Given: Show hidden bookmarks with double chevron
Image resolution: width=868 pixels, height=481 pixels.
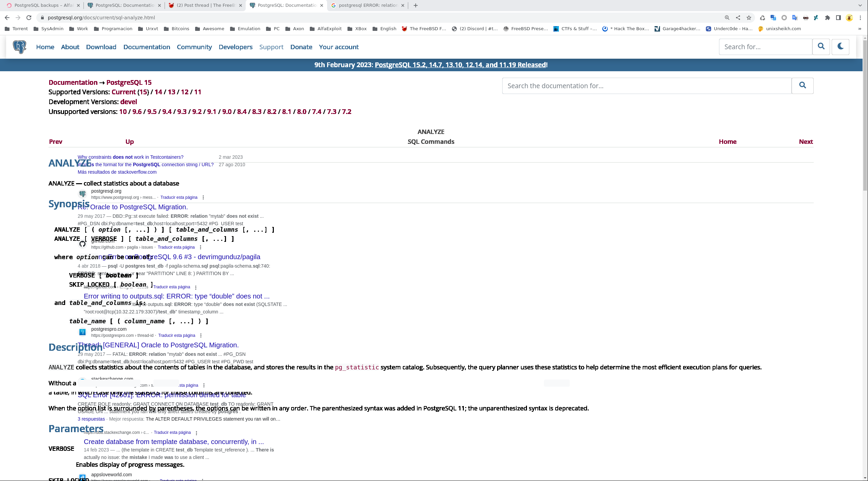Looking at the screenshot, I should coord(860,29).
